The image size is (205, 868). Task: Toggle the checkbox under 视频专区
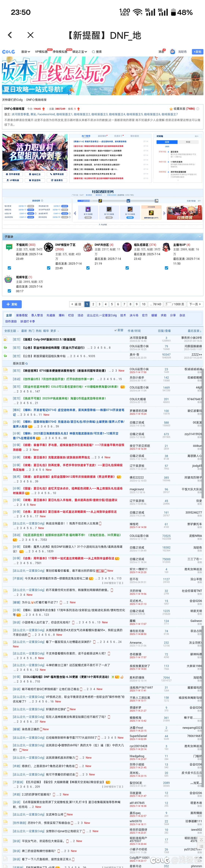click(x=9, y=291)
